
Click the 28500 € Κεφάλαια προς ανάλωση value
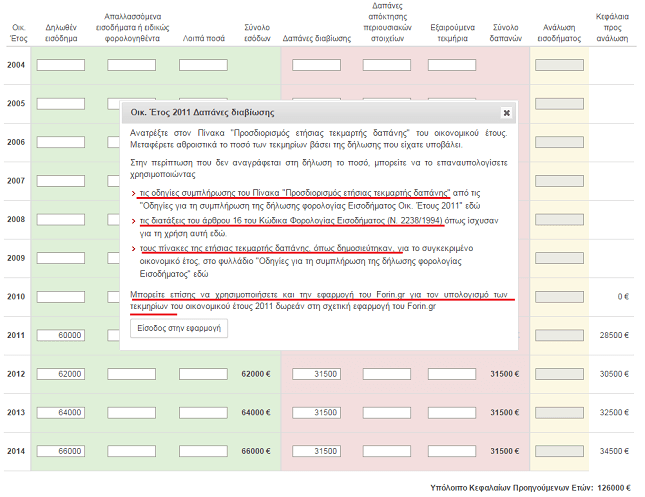614,335
